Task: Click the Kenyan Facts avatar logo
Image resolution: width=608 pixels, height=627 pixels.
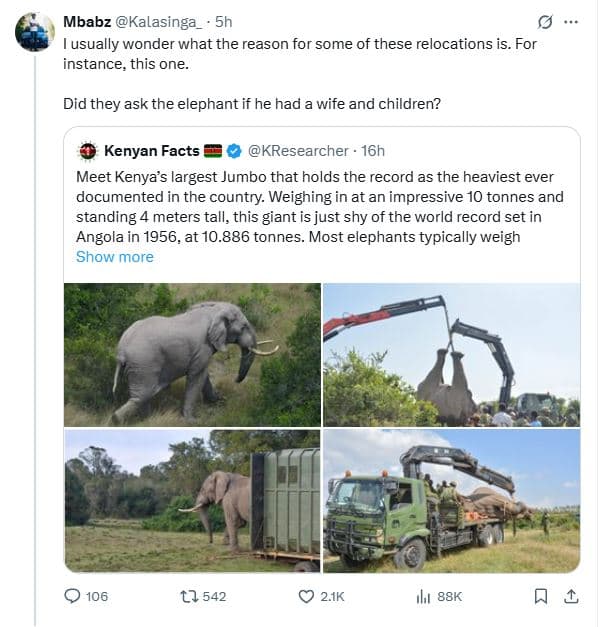Action: [88, 151]
